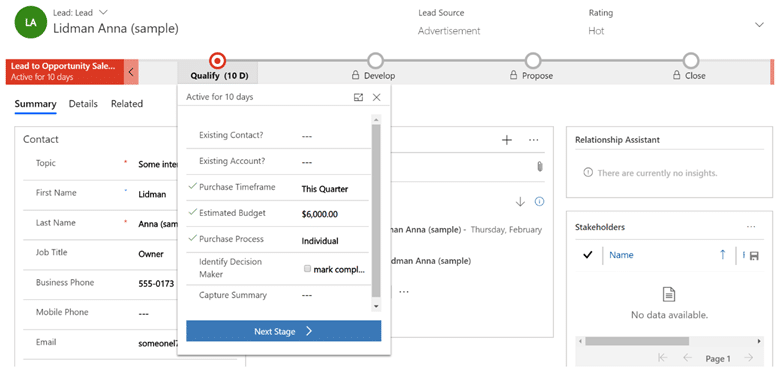Click the Stakeholders save icon
Screen dimensions: 780x374
coord(754,256)
